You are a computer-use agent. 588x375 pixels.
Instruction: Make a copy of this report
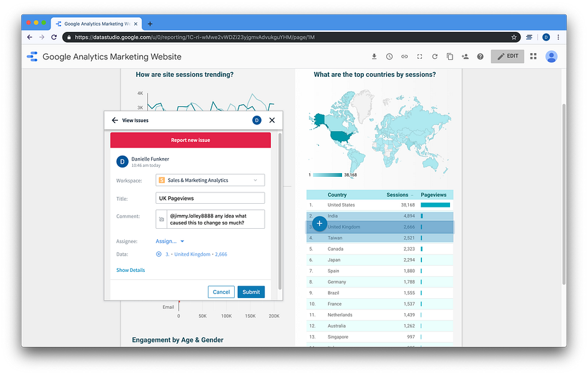pos(449,57)
